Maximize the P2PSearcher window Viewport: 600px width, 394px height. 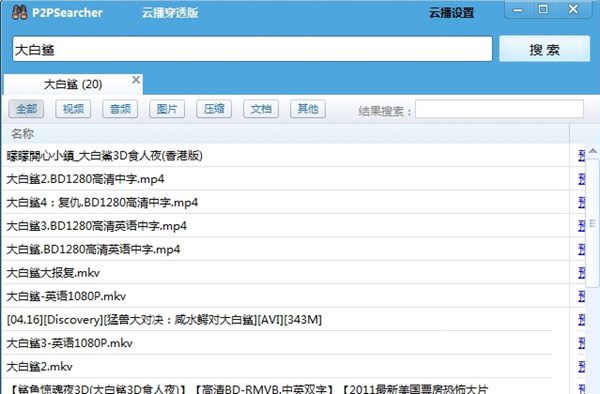(543, 9)
